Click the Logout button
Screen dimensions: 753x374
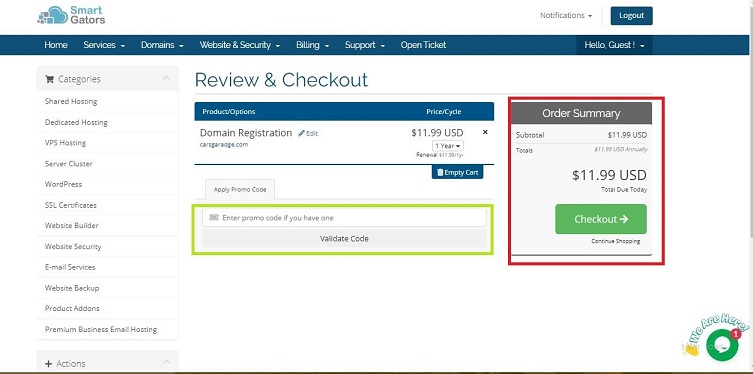(632, 15)
